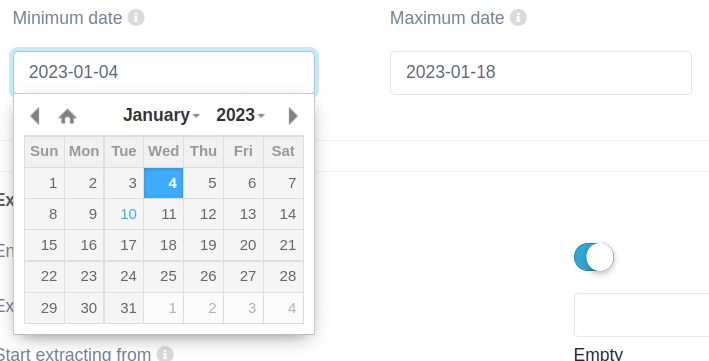Image resolution: width=709 pixels, height=361 pixels.
Task: Click info icon beside Start extracting from
Action: coord(165,353)
